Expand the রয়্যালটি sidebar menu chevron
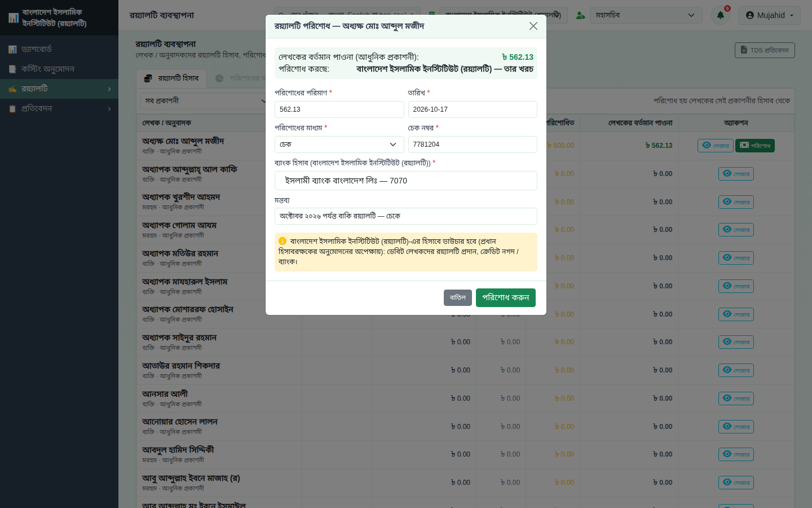 [109, 89]
